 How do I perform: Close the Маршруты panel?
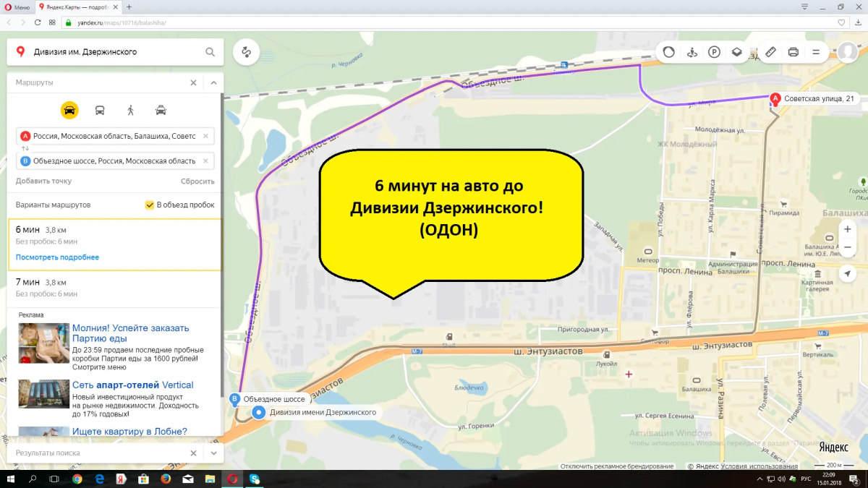click(x=193, y=82)
